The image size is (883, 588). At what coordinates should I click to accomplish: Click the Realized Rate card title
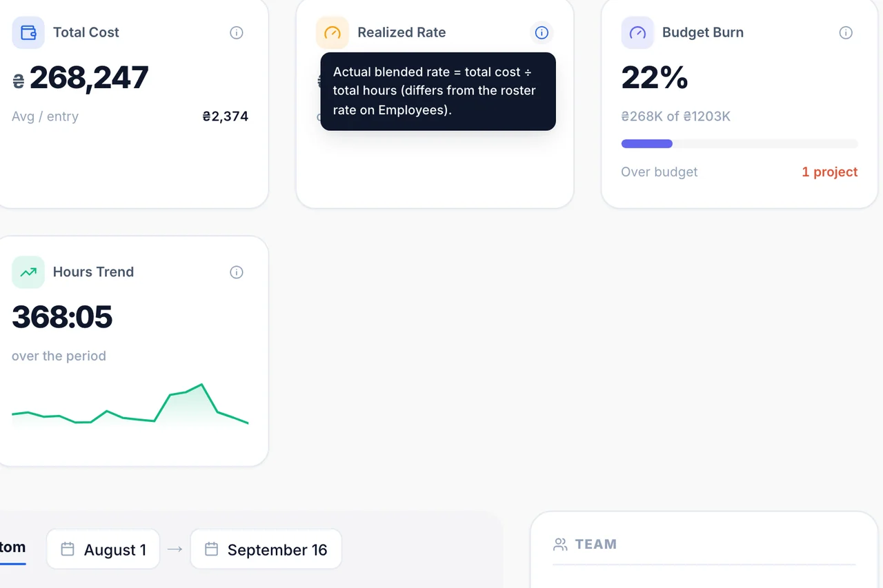[x=401, y=32]
